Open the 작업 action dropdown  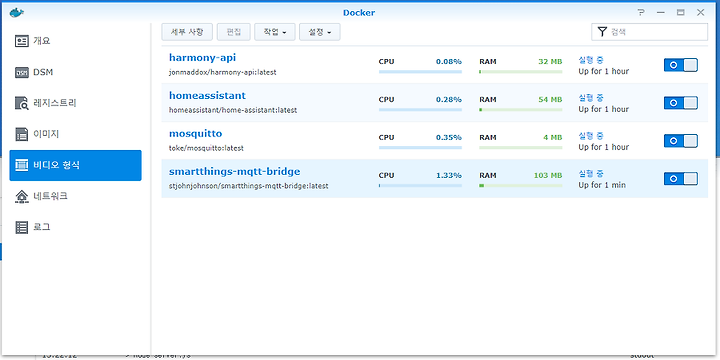tap(275, 32)
